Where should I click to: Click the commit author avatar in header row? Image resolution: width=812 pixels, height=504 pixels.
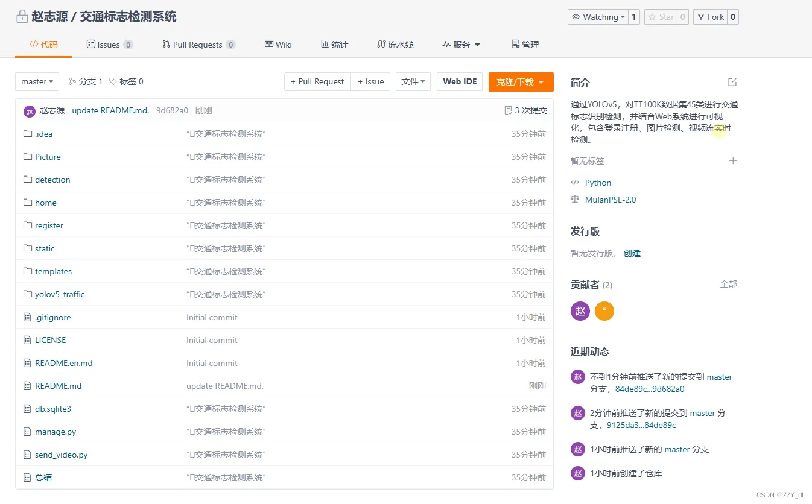[30, 111]
